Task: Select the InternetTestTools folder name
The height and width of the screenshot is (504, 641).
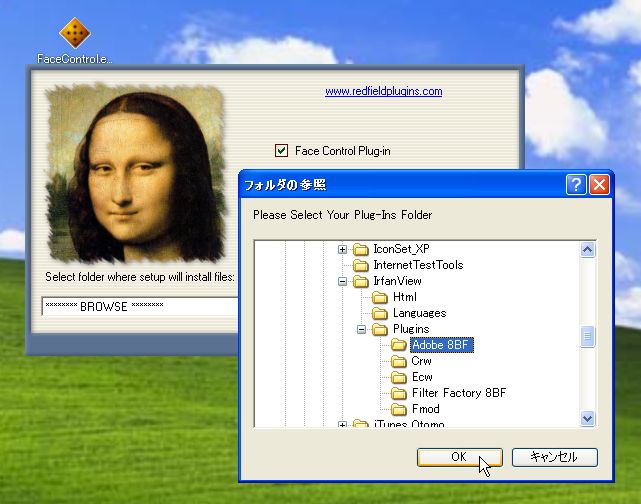Action: 418,265
